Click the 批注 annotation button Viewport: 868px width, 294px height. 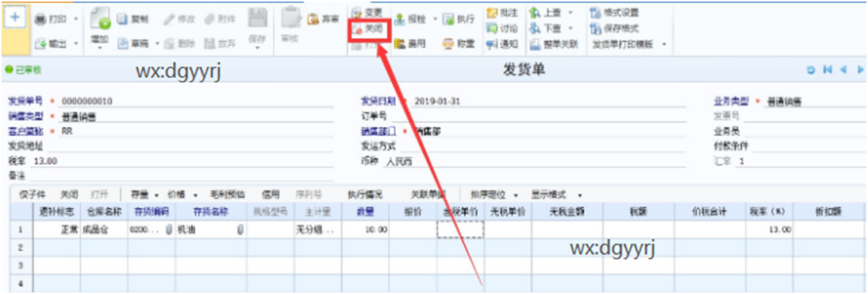(x=502, y=12)
